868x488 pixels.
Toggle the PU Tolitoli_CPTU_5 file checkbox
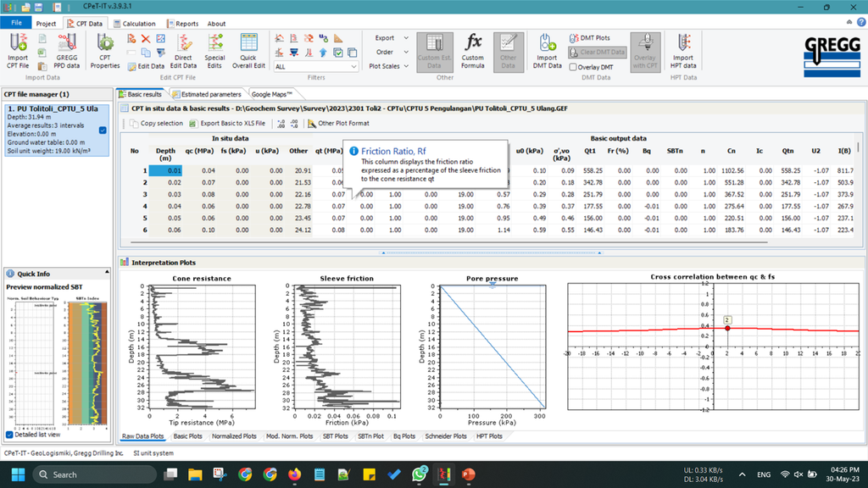[x=103, y=130]
